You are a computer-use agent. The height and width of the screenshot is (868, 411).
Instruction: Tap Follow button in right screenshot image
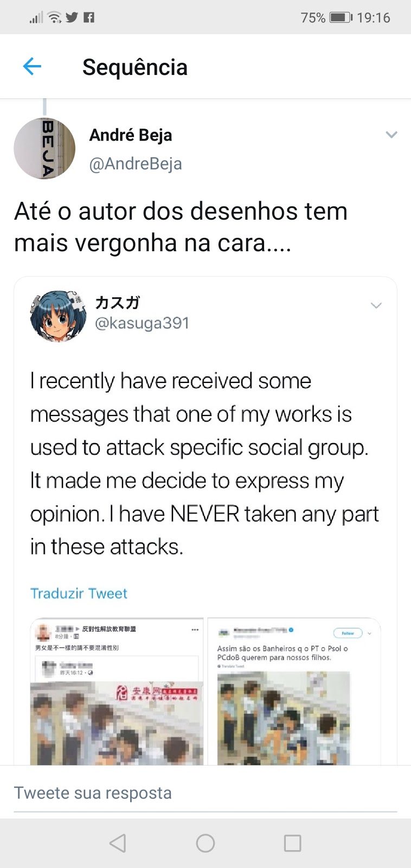348,633
